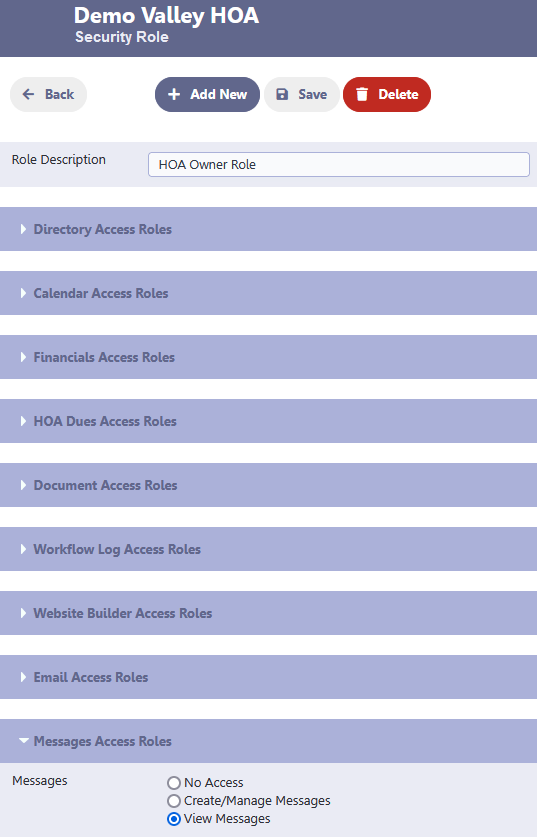Image resolution: width=537 pixels, height=837 pixels.
Task: Click the red Delete button
Action: pyautogui.click(x=387, y=94)
